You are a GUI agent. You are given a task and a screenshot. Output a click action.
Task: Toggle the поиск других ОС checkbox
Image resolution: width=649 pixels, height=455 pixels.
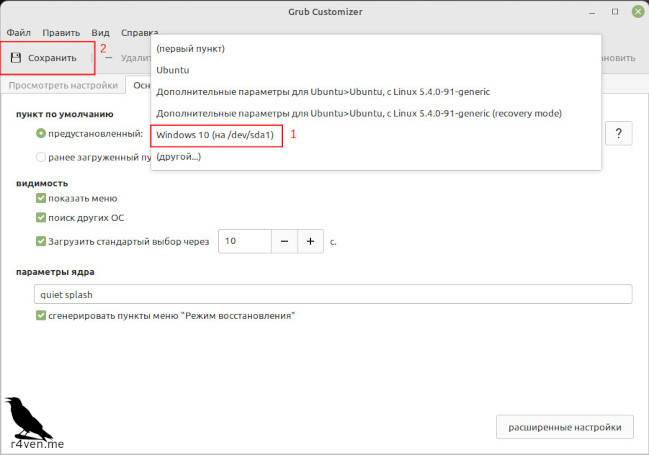coord(41,217)
